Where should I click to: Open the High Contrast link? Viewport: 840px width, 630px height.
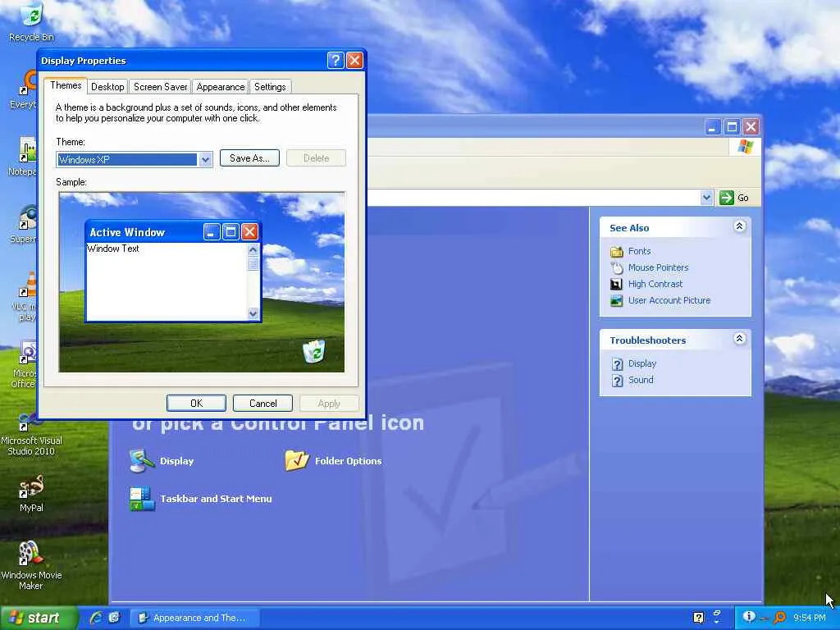tap(655, 285)
